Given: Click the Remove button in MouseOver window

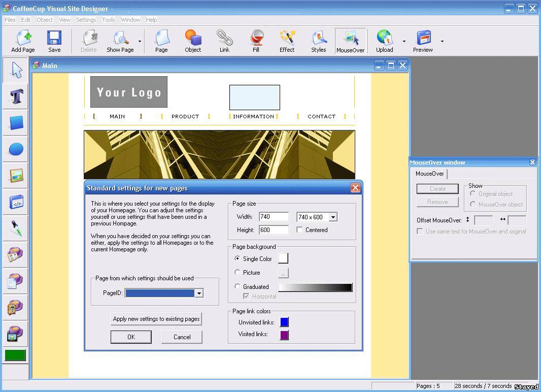Looking at the screenshot, I should click(x=437, y=202).
